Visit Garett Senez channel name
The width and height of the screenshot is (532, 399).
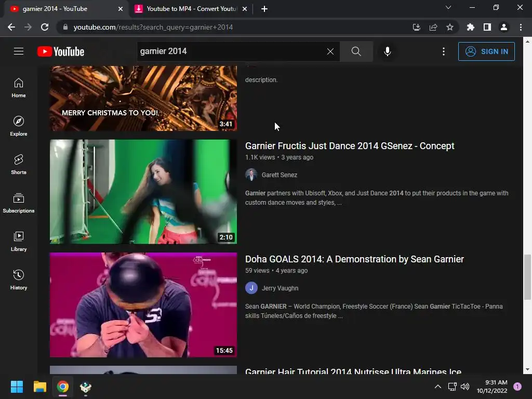tap(279, 175)
